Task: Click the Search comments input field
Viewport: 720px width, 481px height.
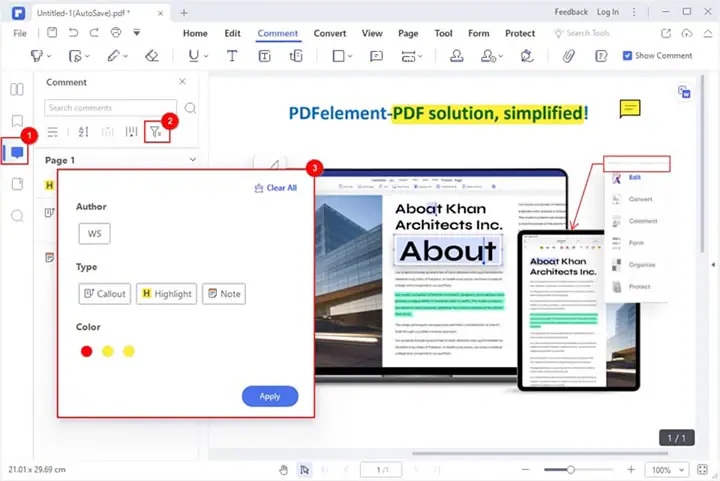Action: [110, 108]
